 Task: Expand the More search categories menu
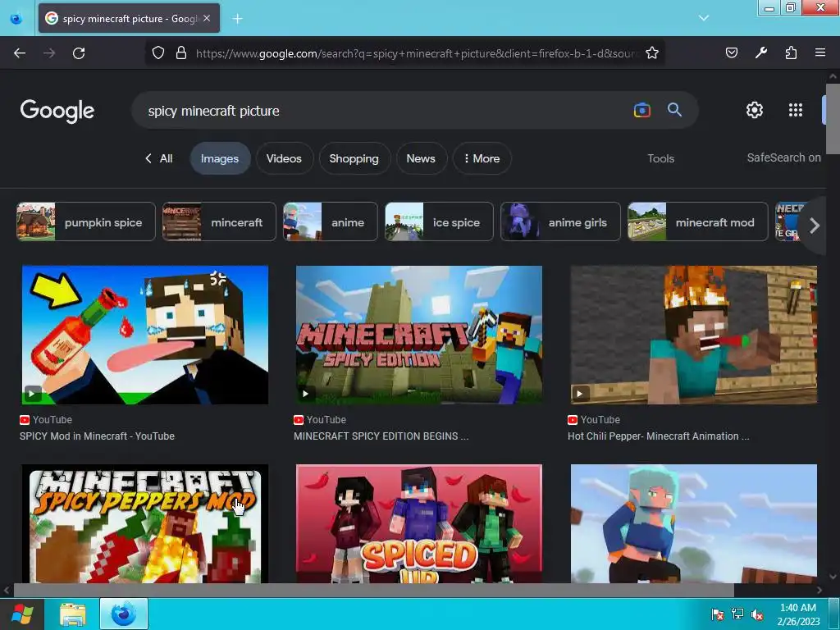(482, 158)
